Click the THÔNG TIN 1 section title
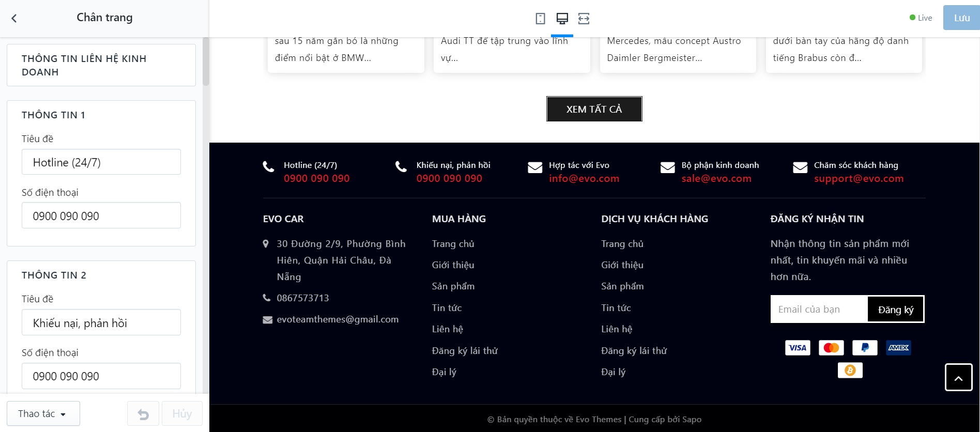 tap(53, 115)
